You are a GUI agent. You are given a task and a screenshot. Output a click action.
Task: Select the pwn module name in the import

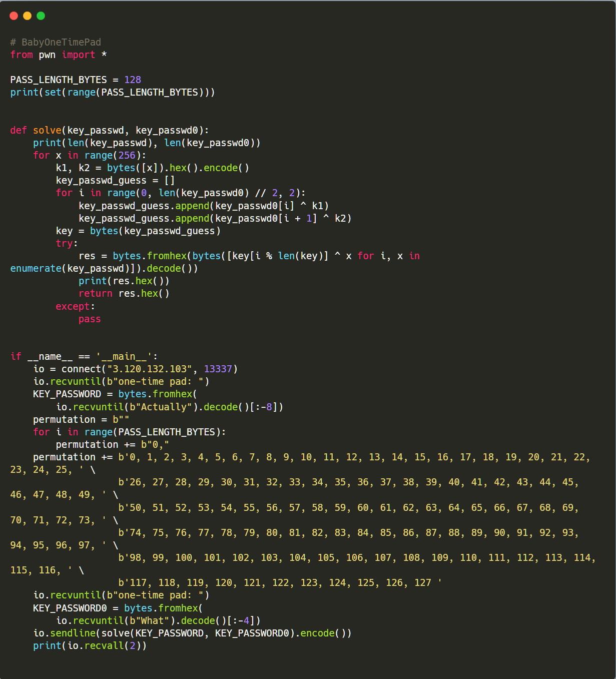tap(46, 55)
